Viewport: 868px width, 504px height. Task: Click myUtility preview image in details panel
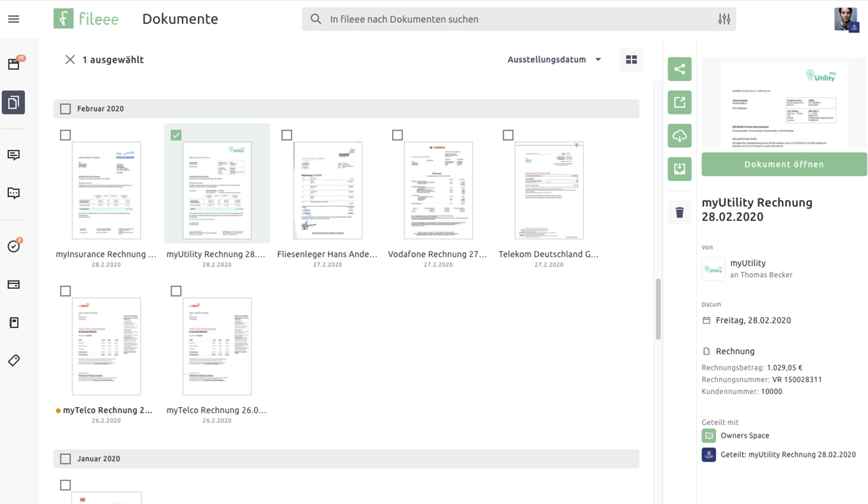coord(784,102)
